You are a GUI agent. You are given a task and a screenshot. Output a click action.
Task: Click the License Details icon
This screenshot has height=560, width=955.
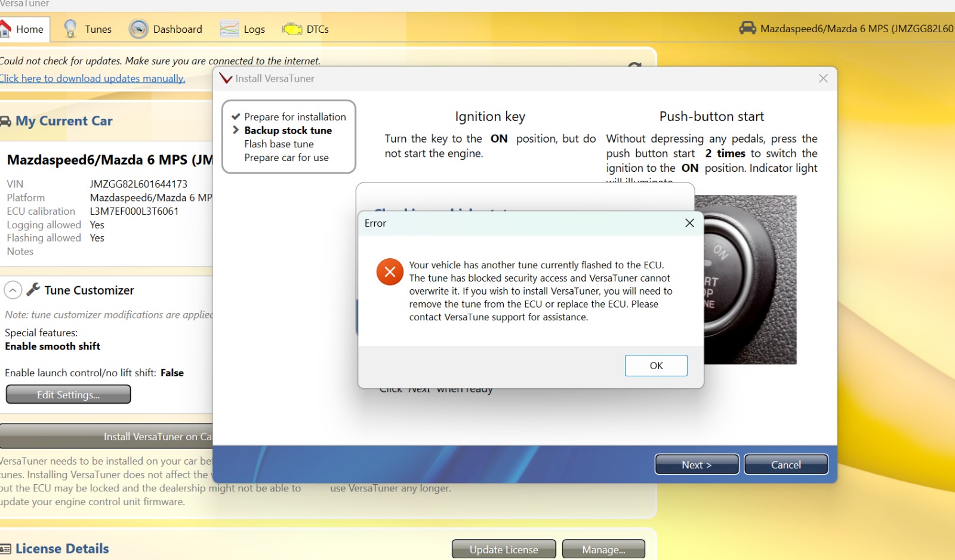(5, 549)
